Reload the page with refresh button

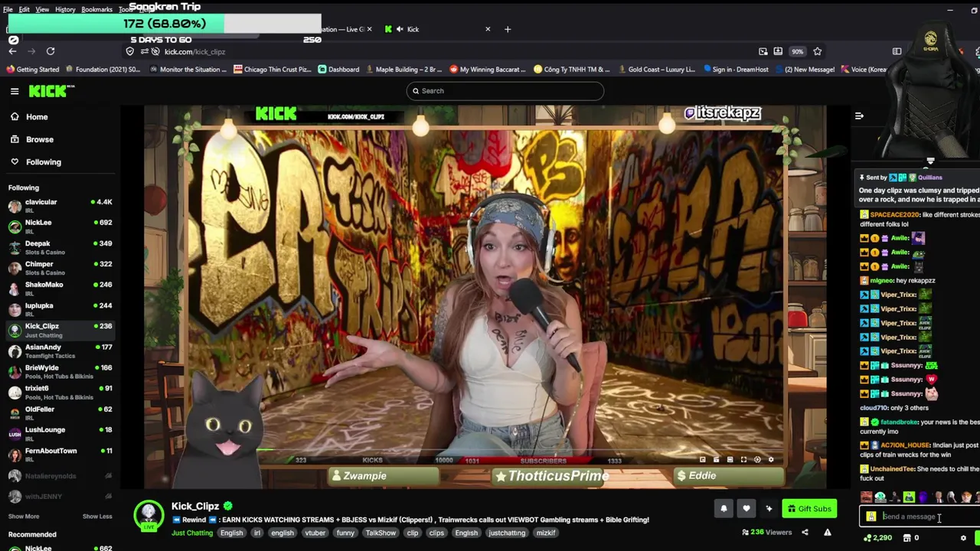coord(51,51)
